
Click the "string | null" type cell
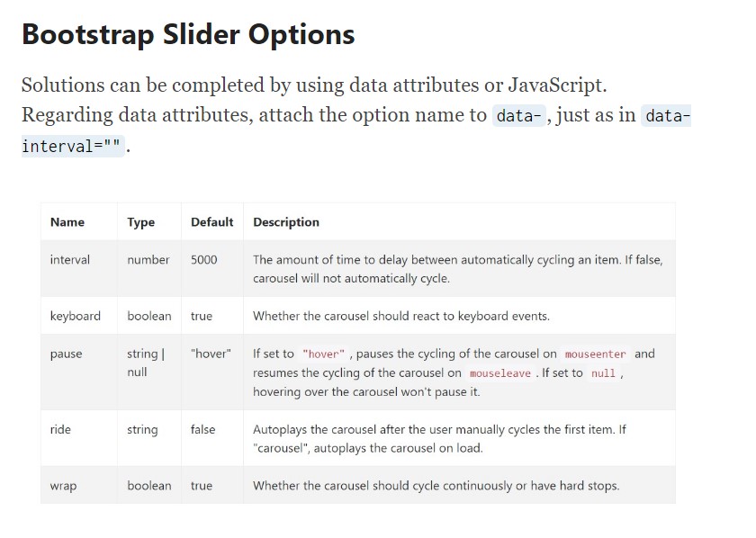pos(145,363)
